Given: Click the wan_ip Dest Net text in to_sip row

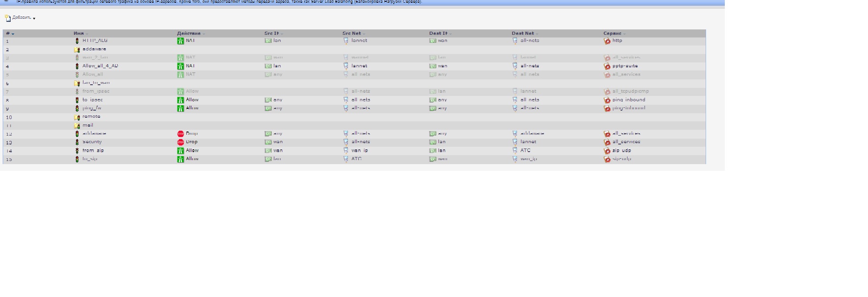Looking at the screenshot, I should click(x=529, y=159).
